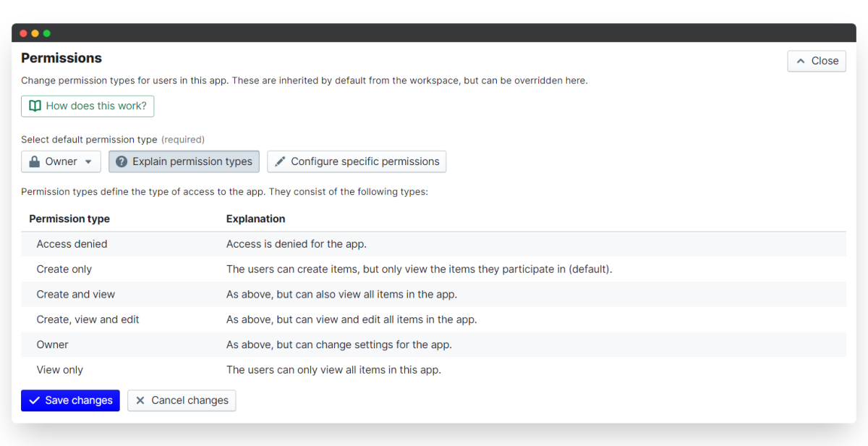Select the Access denied table row

[x=433, y=244]
